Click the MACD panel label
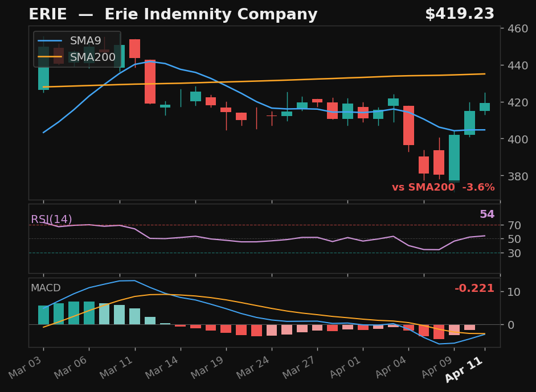 (x=46, y=288)
